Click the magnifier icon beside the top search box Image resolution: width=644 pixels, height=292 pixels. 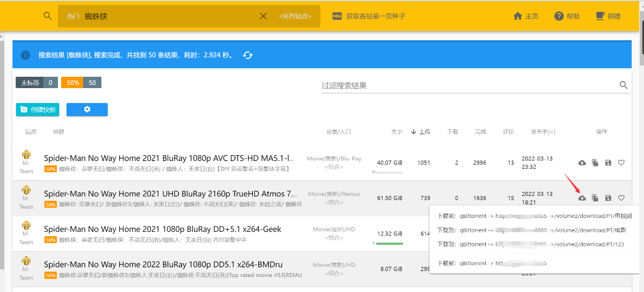(x=48, y=16)
